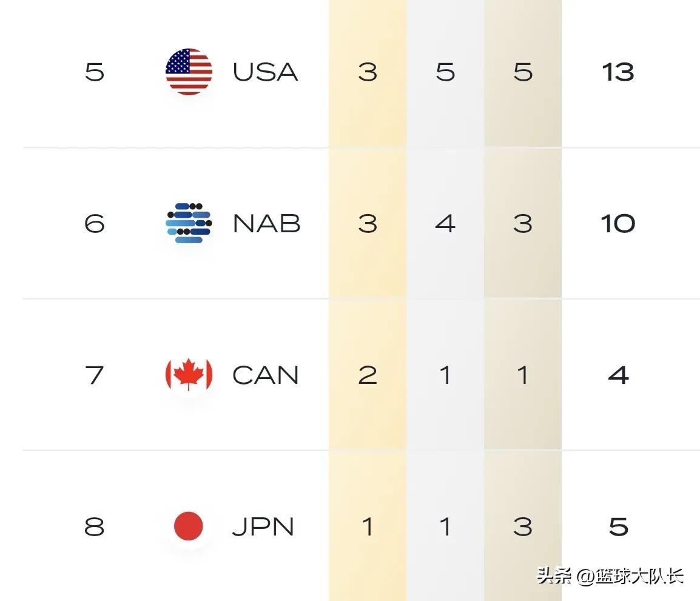Select rank number 8 in JPN row
This screenshot has width=700, height=601.
94,527
